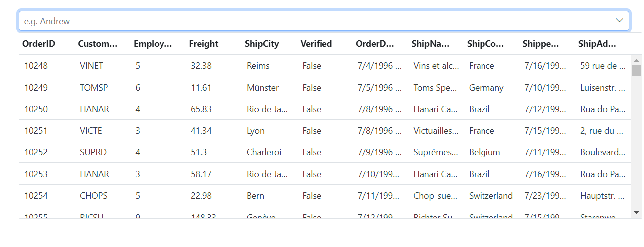The height and width of the screenshot is (247, 644).
Task: Select the row for customer VICTE
Action: (x=325, y=131)
